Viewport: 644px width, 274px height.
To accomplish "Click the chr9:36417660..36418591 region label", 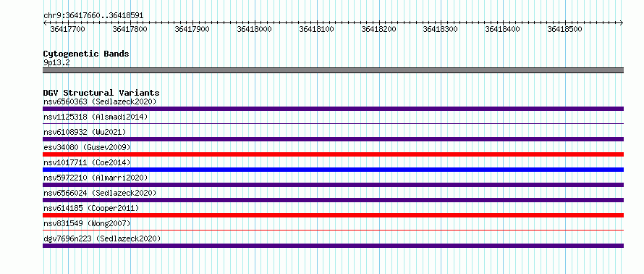I will coord(93,15).
